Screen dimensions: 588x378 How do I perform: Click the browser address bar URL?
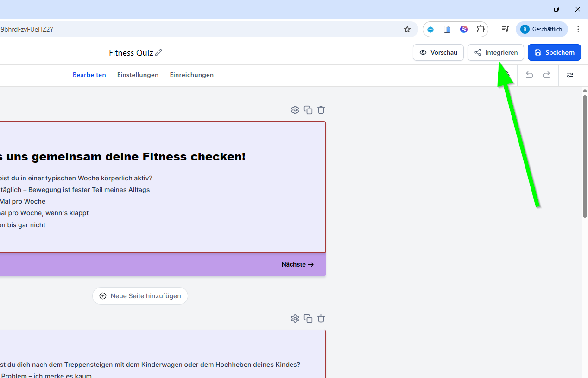click(x=27, y=29)
